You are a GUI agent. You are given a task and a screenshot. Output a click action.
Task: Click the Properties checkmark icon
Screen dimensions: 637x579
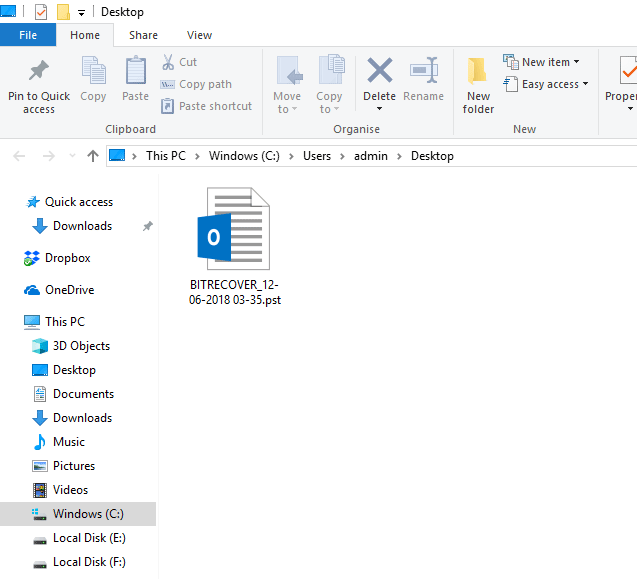(x=628, y=71)
